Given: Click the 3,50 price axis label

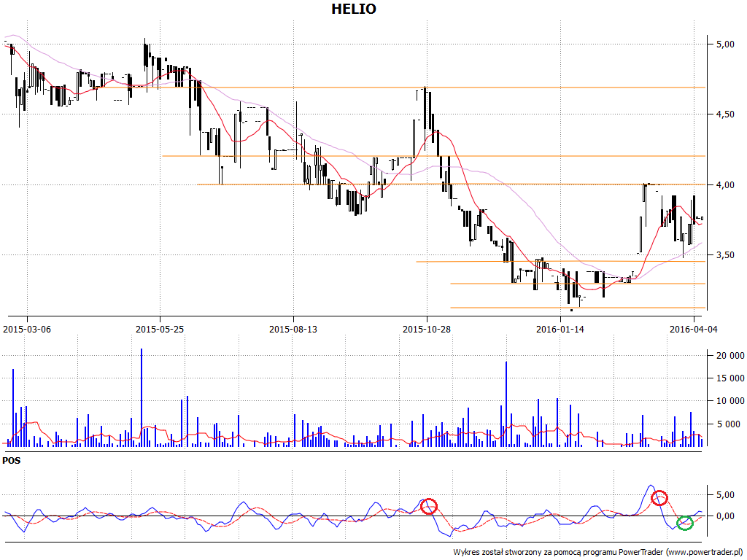Looking at the screenshot, I should 725,255.
